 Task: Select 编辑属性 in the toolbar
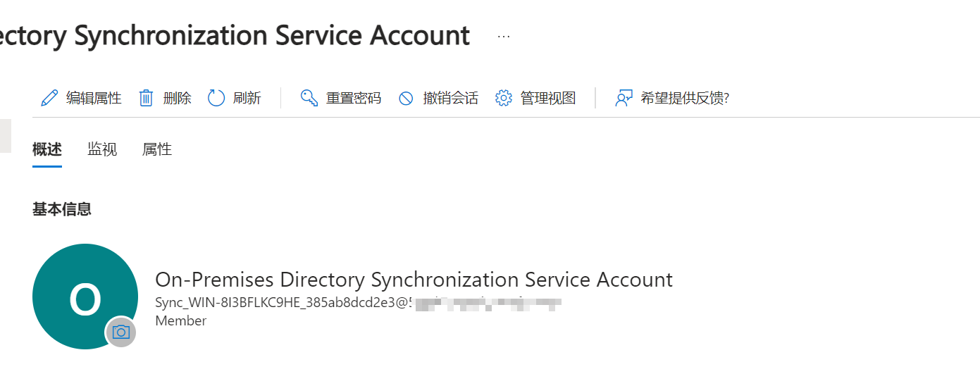point(94,98)
